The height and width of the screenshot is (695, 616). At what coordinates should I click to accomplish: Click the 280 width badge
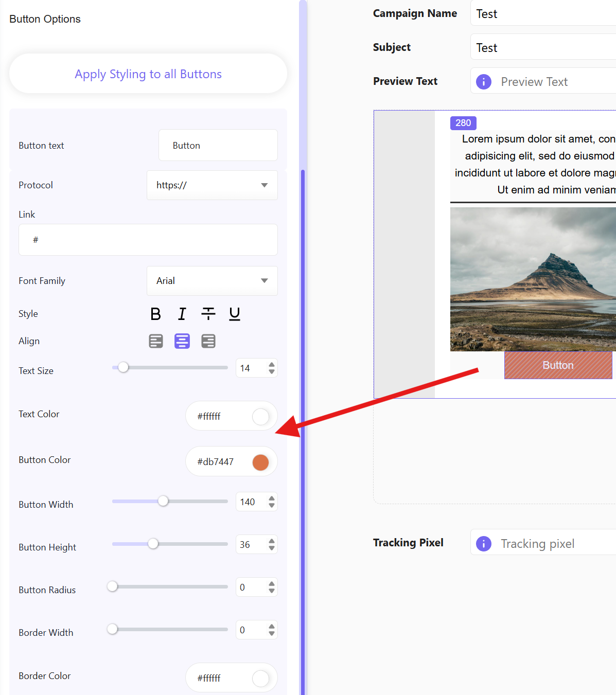pos(463,123)
